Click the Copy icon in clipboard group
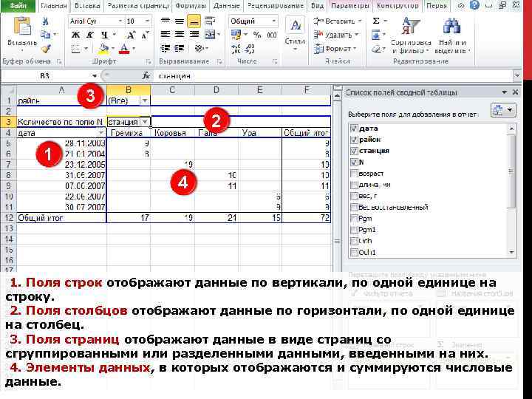This screenshot has width=532, height=399. coord(46,35)
